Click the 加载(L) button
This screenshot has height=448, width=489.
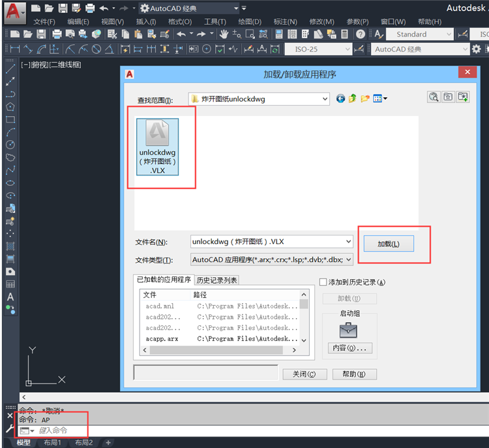pyautogui.click(x=389, y=244)
